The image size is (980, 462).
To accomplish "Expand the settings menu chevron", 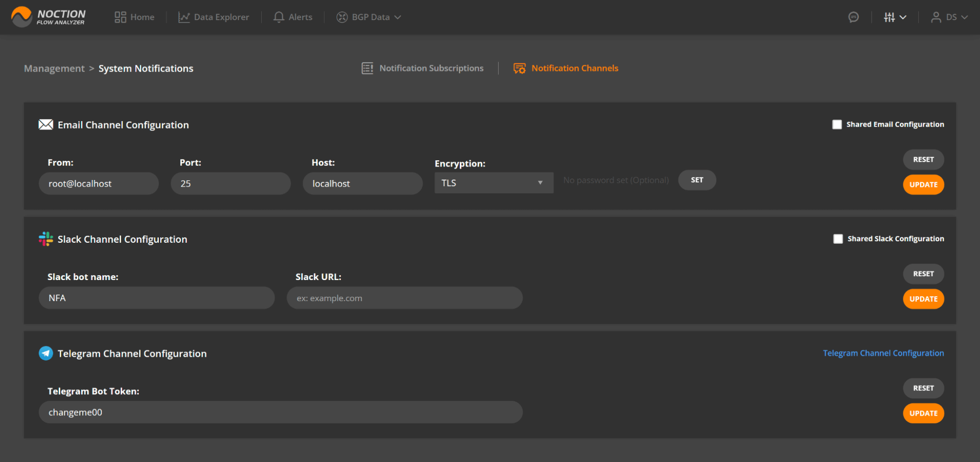I will pos(903,17).
